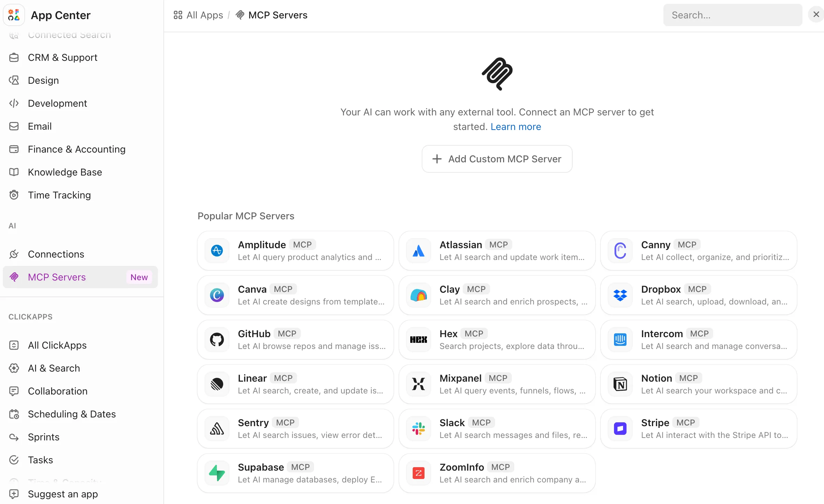Click the Intercom logo icon
This screenshot has width=824, height=504.
620,340
